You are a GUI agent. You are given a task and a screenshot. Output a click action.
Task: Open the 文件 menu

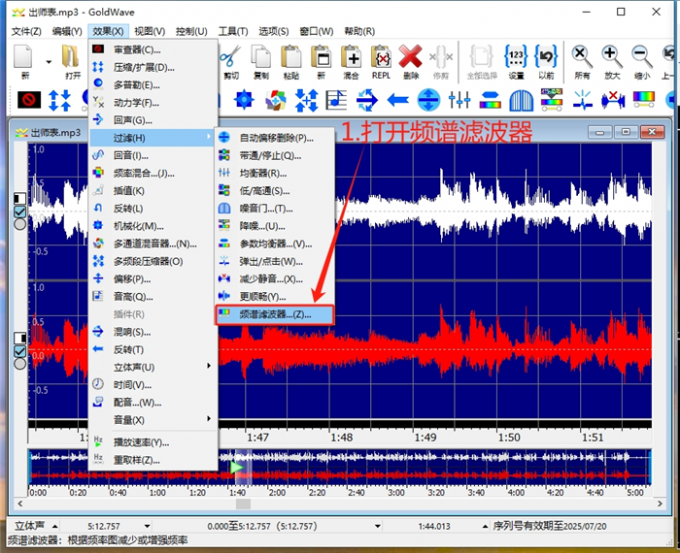[x=26, y=31]
